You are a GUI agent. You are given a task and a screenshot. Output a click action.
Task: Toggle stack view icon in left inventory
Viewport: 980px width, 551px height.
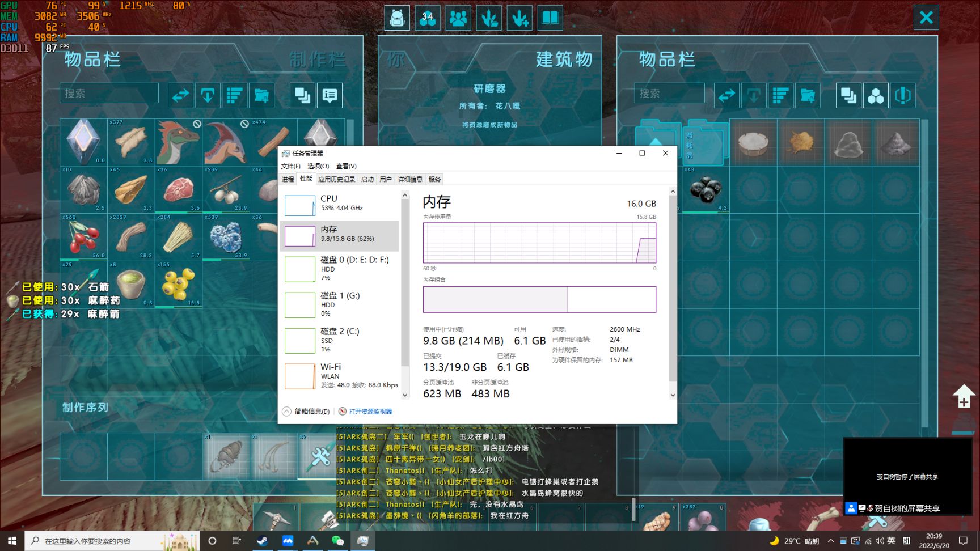pos(303,95)
